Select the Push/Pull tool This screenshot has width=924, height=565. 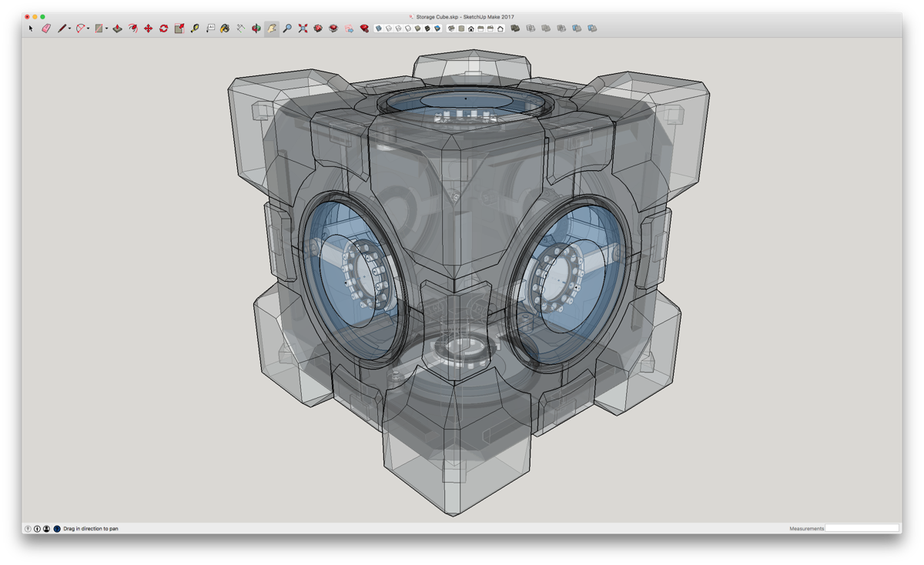(118, 28)
